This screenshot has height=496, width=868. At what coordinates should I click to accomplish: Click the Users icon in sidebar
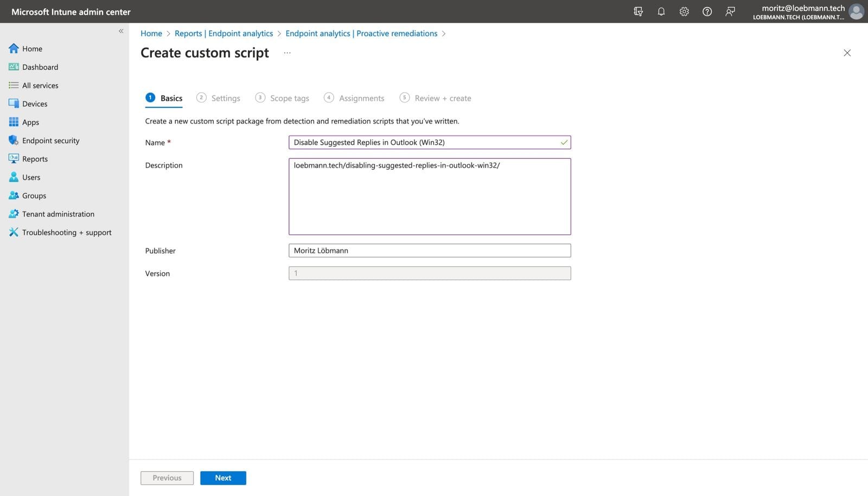tap(14, 177)
